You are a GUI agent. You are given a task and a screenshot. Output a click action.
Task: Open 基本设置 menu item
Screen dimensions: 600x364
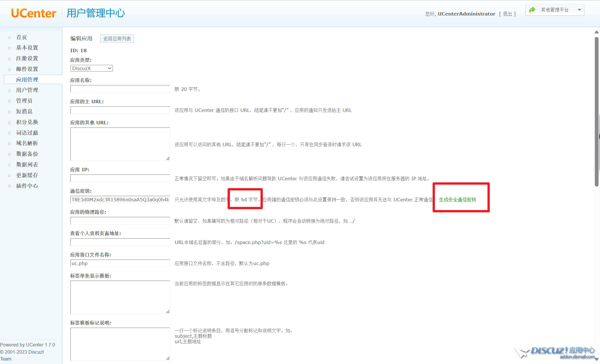click(27, 48)
